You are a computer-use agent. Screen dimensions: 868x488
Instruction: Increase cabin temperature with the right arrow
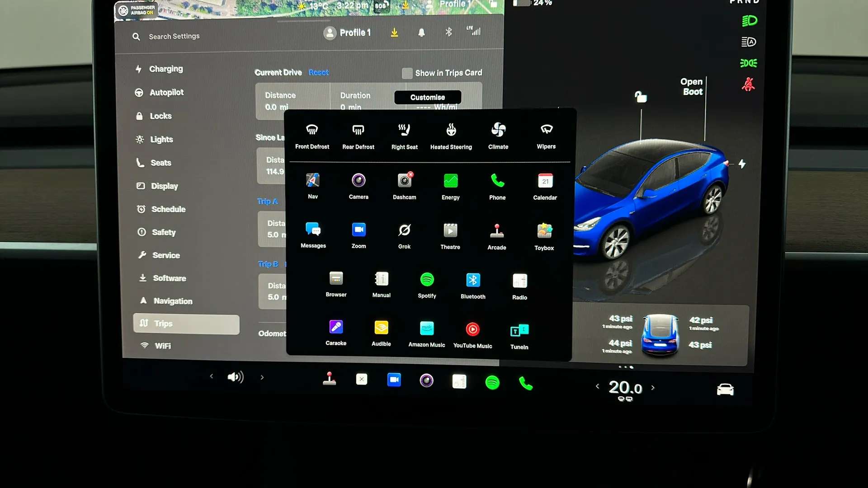pos(653,388)
